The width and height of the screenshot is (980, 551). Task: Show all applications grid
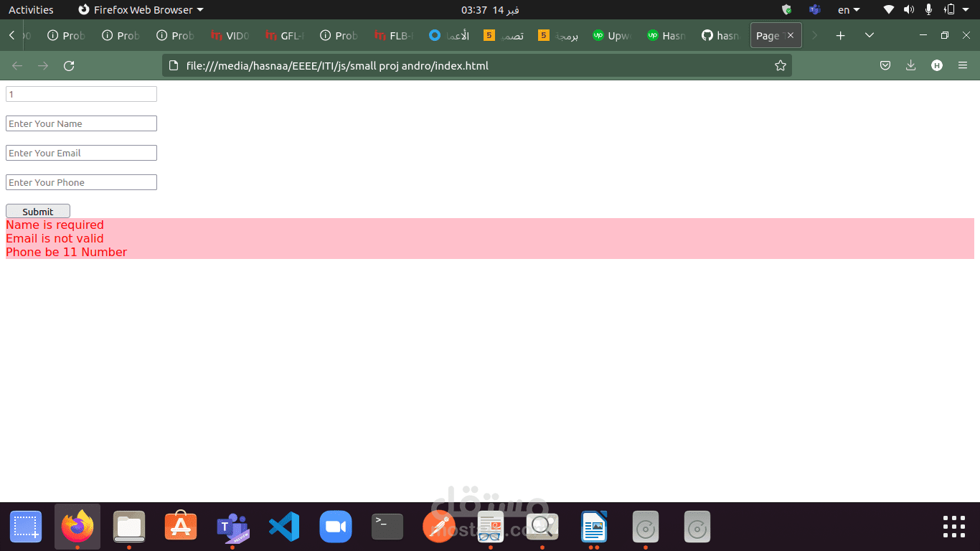tap(954, 527)
